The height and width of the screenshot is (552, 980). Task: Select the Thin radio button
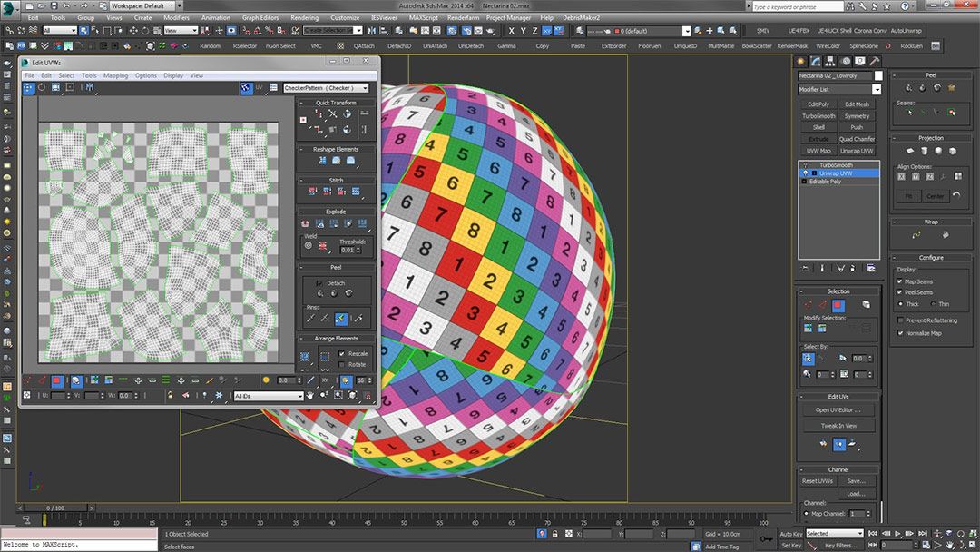(933, 304)
